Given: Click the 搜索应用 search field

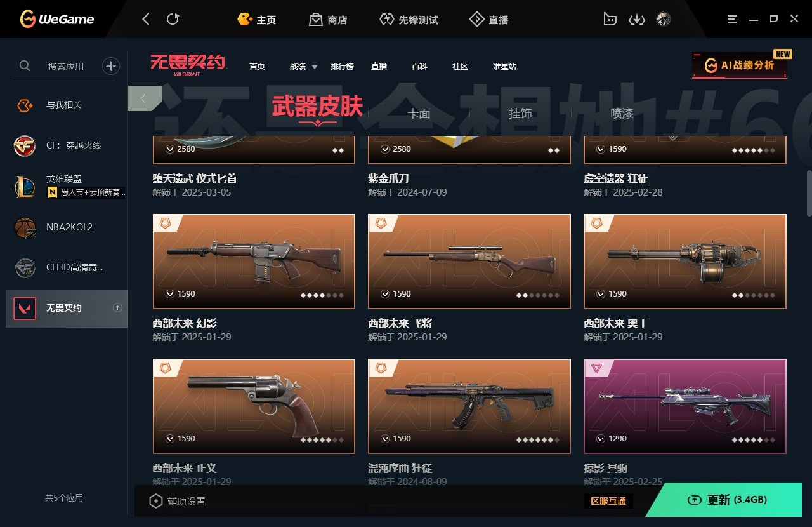Looking at the screenshot, I should (x=66, y=66).
